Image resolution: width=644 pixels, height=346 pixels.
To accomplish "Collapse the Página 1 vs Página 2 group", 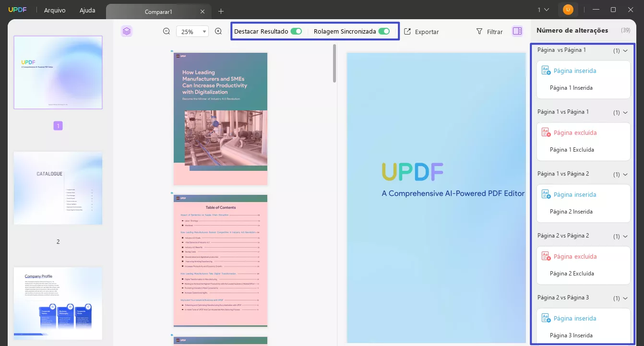I will 625,174.
